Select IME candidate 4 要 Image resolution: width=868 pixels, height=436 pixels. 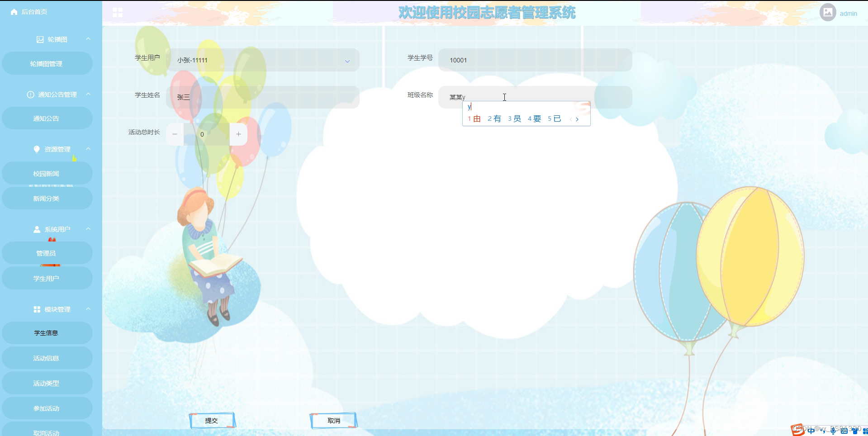click(534, 118)
